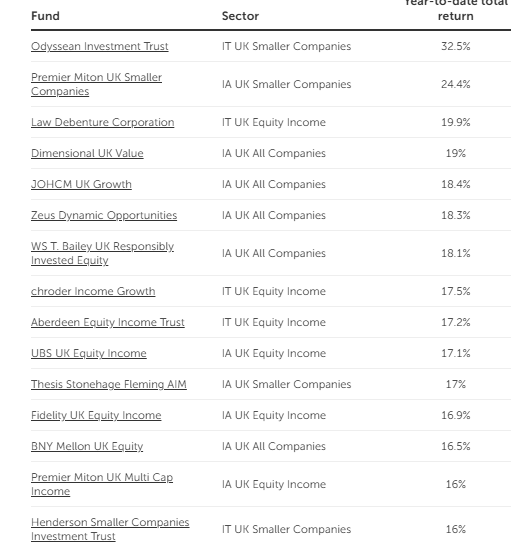The height and width of the screenshot is (554, 524).
Task: Open Premier Miton UK Multi Cap Income
Action: 102,484
